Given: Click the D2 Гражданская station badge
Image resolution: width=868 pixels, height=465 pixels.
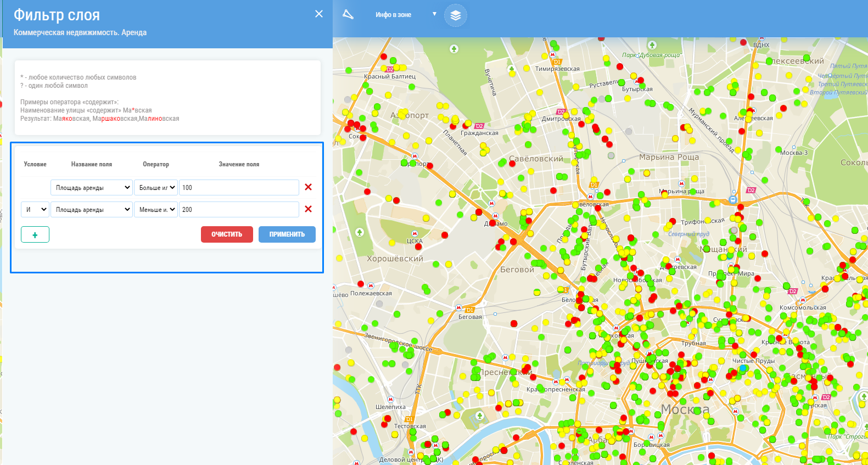Looking at the screenshot, I should pos(479,126).
